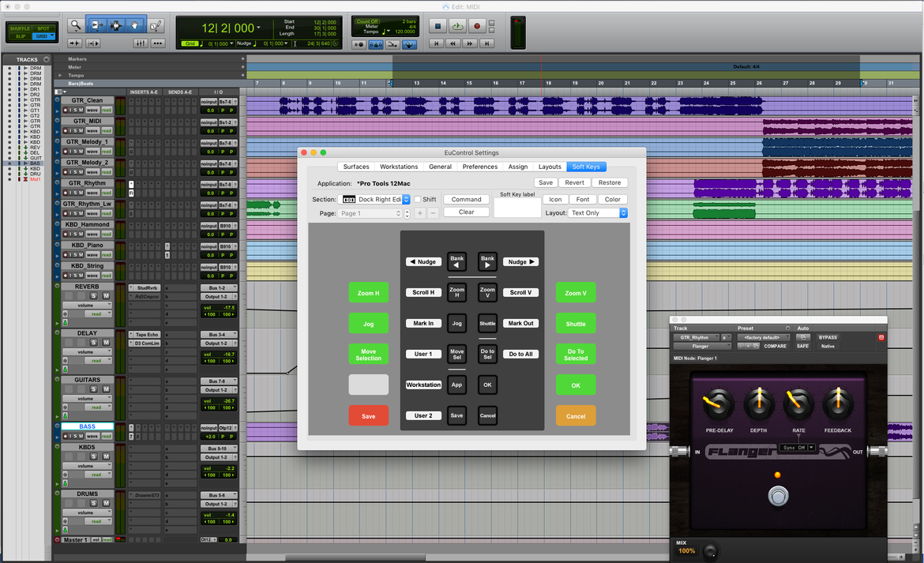Click the PRE-DELAY knob on Flanger

(x=719, y=404)
